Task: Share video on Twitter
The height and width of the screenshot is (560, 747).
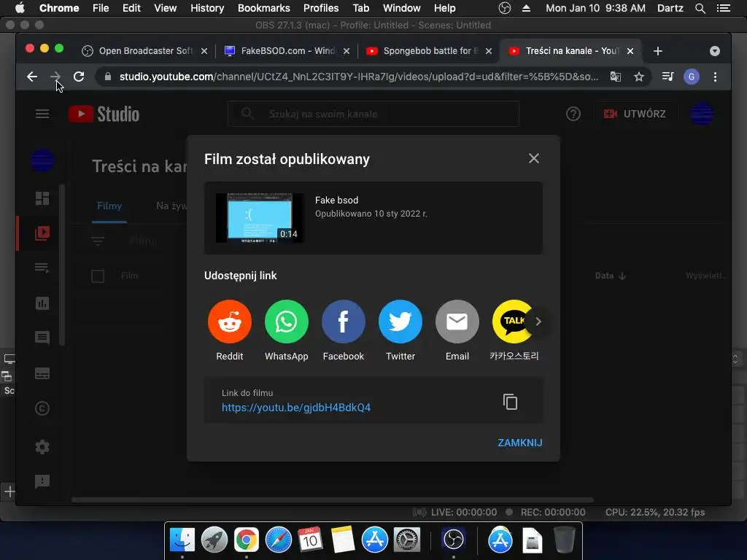Action: 400,322
